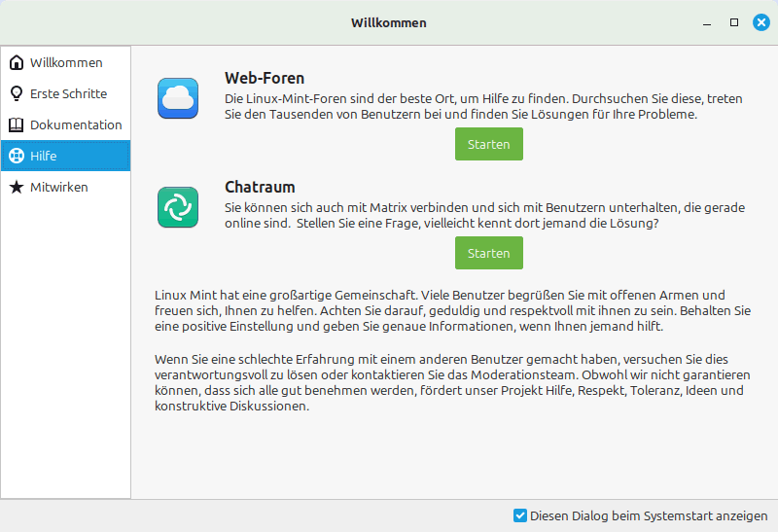The height and width of the screenshot is (532, 778).
Task: Open the Mitwirken section
Action: [58, 188]
